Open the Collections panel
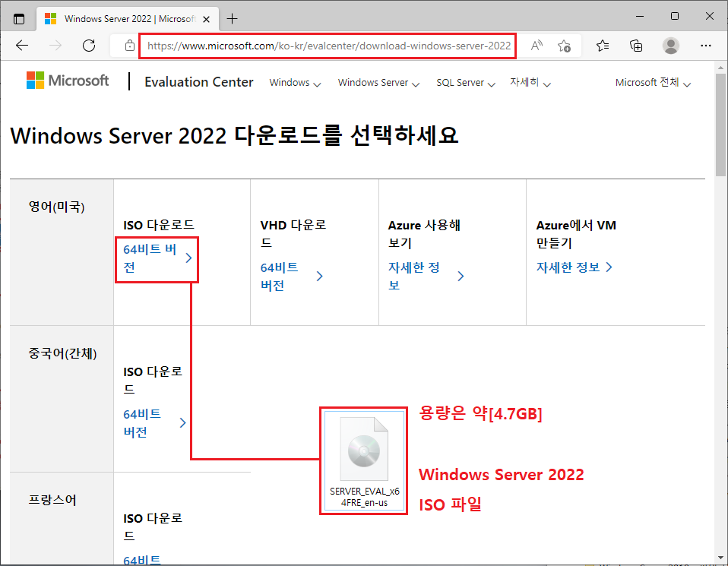The image size is (728, 566). [636, 46]
